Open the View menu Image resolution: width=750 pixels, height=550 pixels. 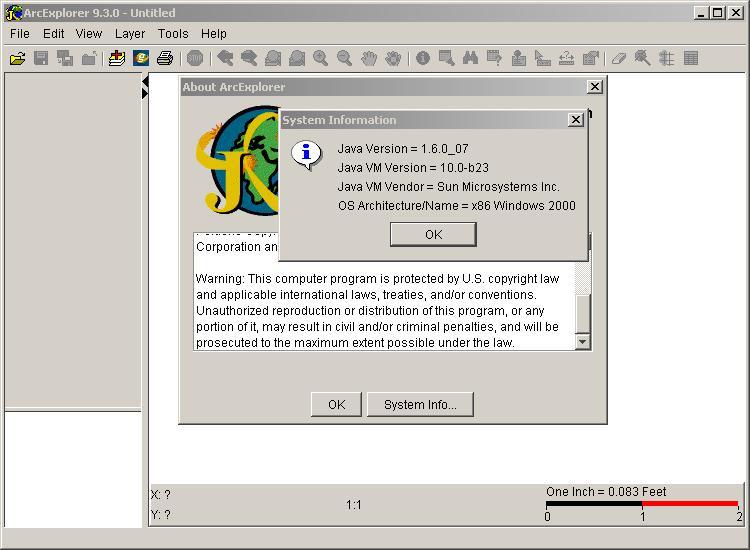coord(88,34)
